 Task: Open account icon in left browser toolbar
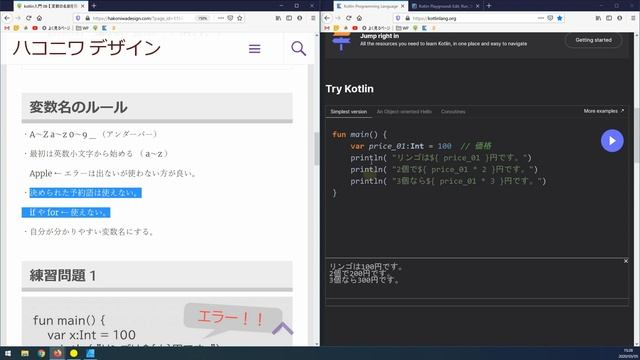point(300,18)
